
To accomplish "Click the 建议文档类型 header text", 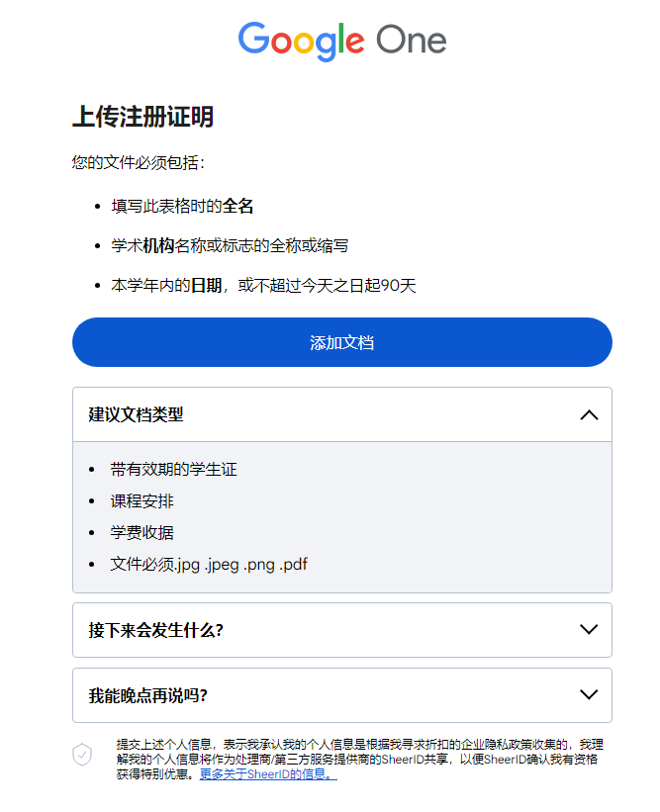I will pyautogui.click(x=136, y=414).
